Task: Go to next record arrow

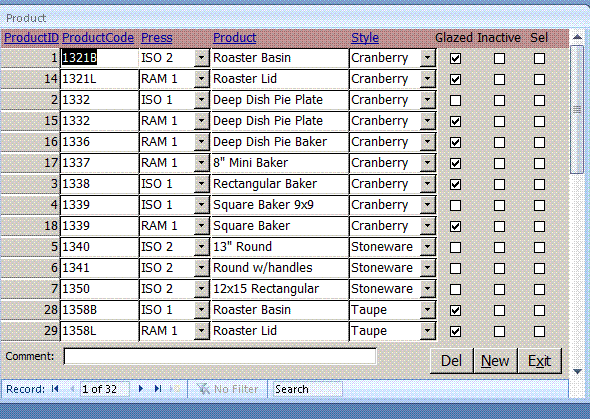Action: 141,389
